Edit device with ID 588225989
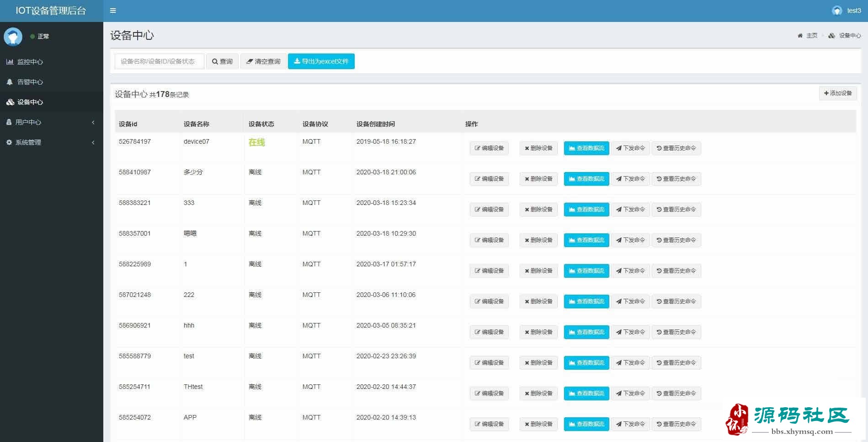This screenshot has height=442, width=868. coord(489,271)
